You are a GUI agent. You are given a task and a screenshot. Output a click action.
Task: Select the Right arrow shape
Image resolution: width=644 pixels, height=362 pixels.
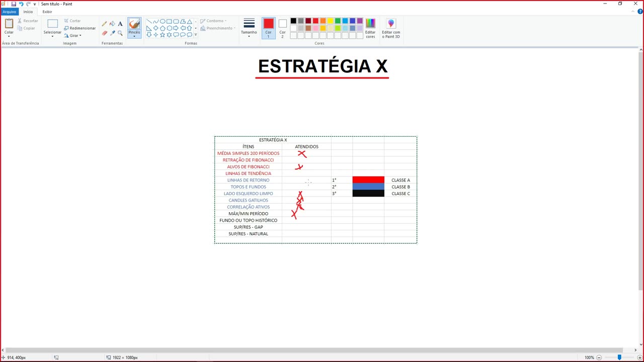(x=176, y=28)
